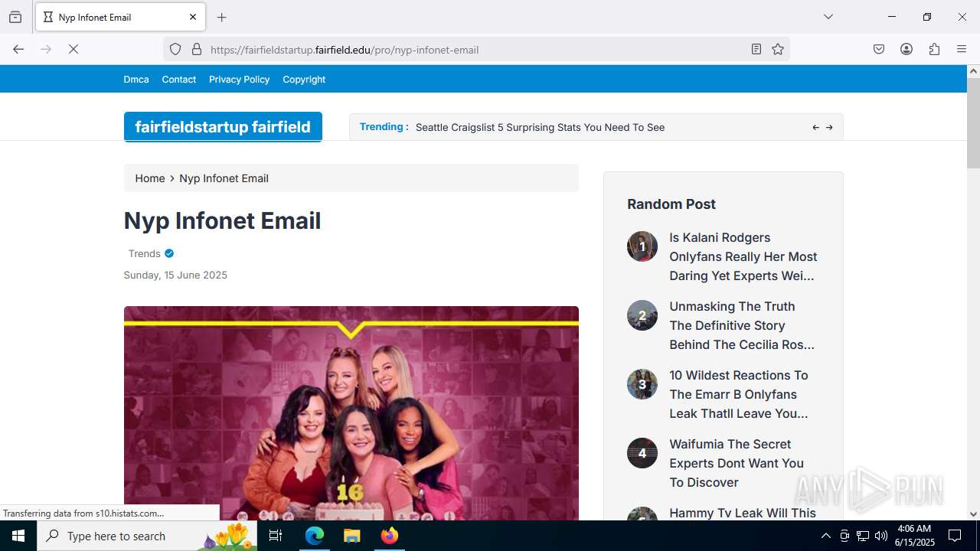The height and width of the screenshot is (551, 980).
Task: Stop loading the page
Action: (x=73, y=49)
